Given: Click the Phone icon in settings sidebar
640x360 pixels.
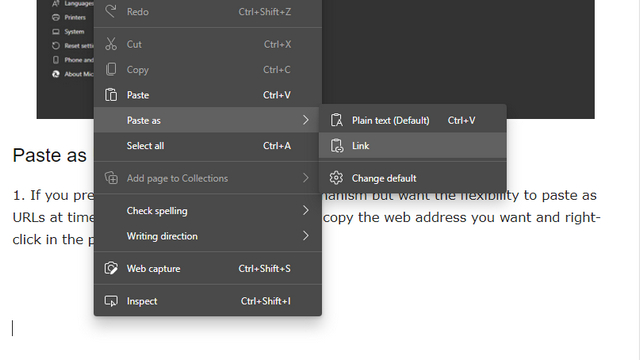Looking at the screenshot, I should [56, 60].
